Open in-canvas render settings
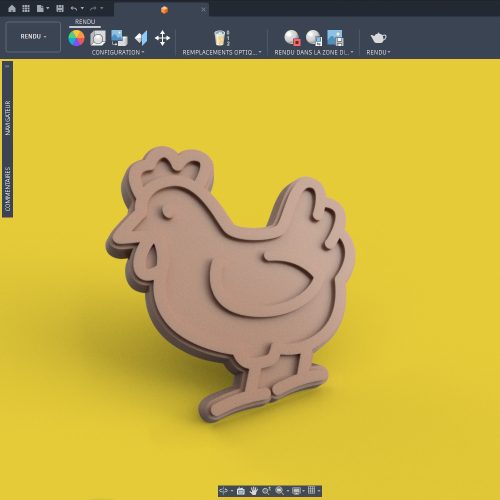The height and width of the screenshot is (500, 500). pyautogui.click(x=314, y=38)
